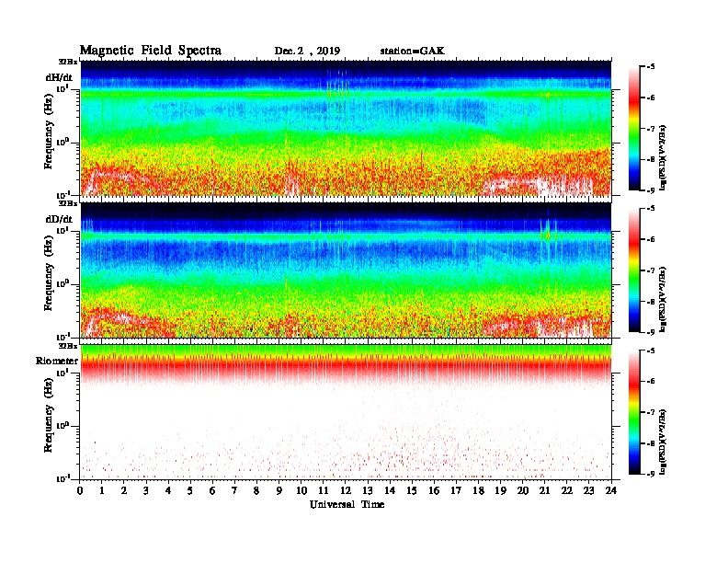Click hour "5" on the time axis

click(x=190, y=491)
